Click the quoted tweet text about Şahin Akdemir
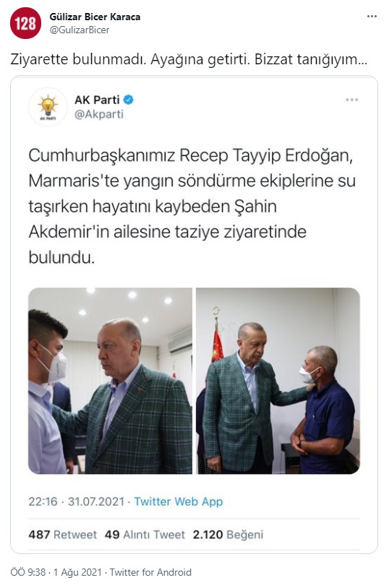This screenshot has width=389, height=588. (192, 207)
